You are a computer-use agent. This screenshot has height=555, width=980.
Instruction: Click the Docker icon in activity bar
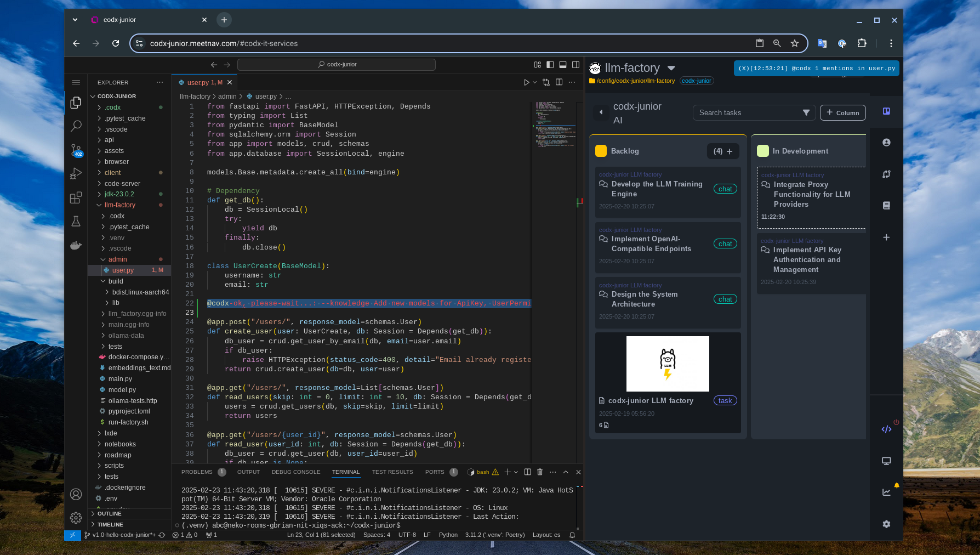(x=76, y=245)
